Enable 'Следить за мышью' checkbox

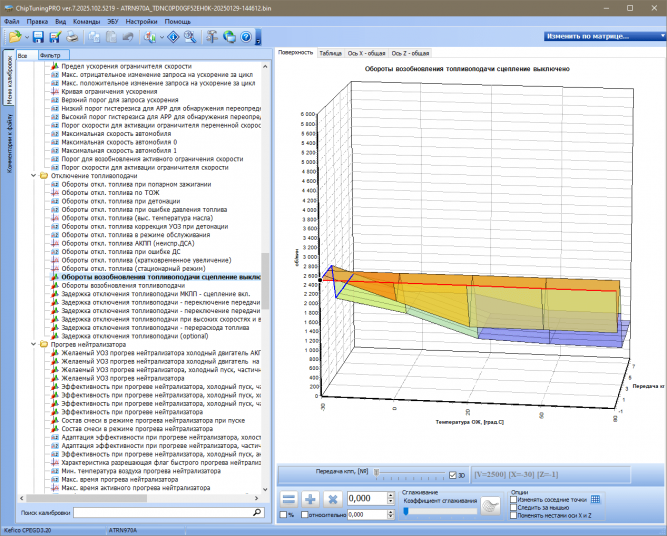(513, 507)
